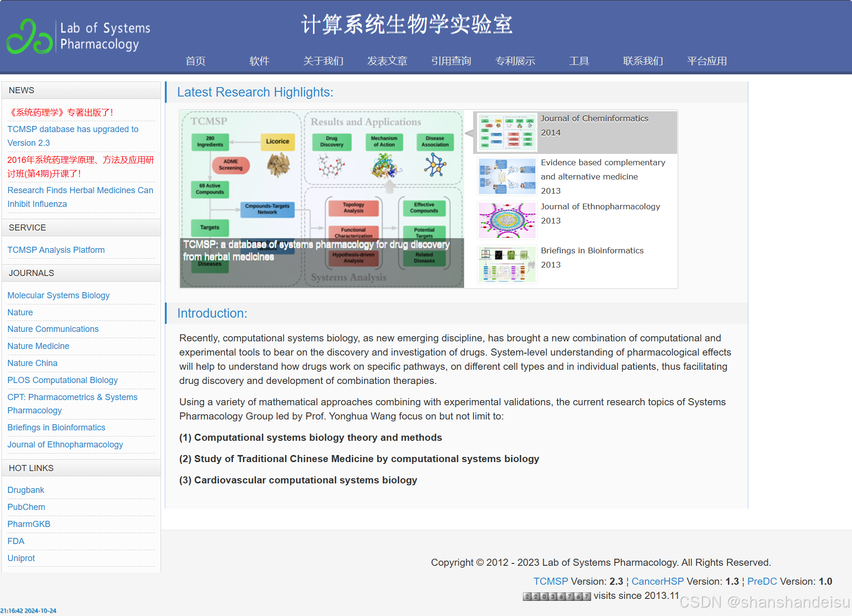Open the 发表文章 menu item

[x=387, y=61]
